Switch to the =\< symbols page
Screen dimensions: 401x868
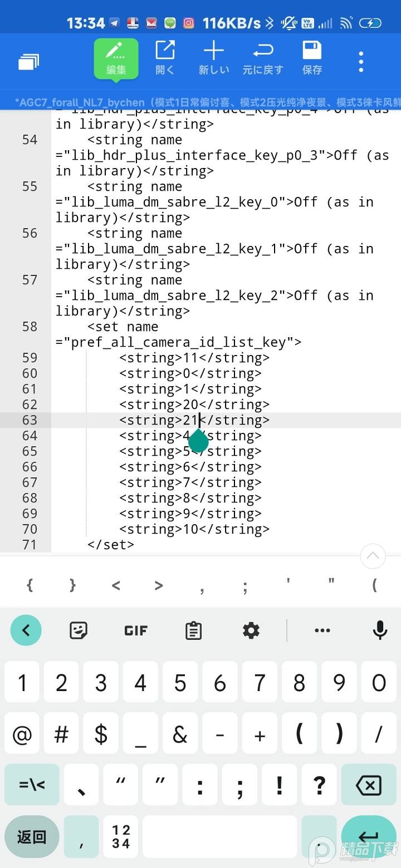point(32,785)
